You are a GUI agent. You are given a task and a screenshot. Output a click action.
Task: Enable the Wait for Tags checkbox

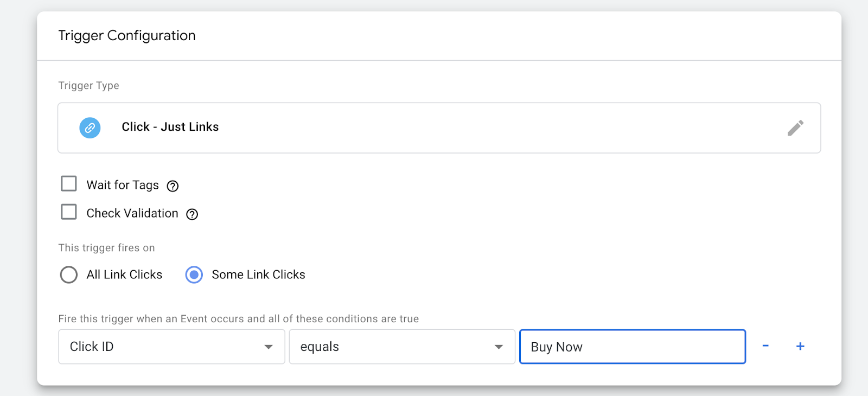point(69,184)
